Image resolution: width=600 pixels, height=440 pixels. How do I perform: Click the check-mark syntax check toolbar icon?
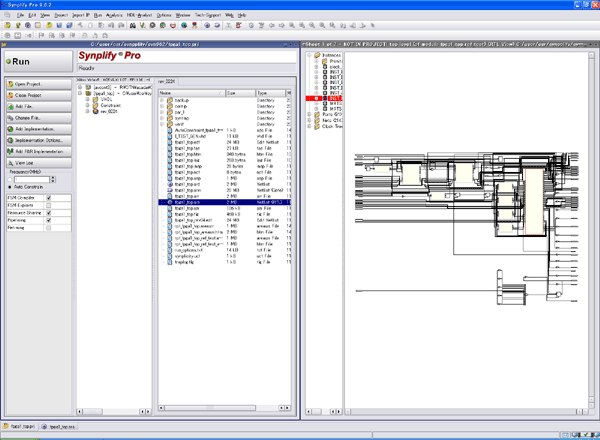pyautogui.click(x=142, y=25)
